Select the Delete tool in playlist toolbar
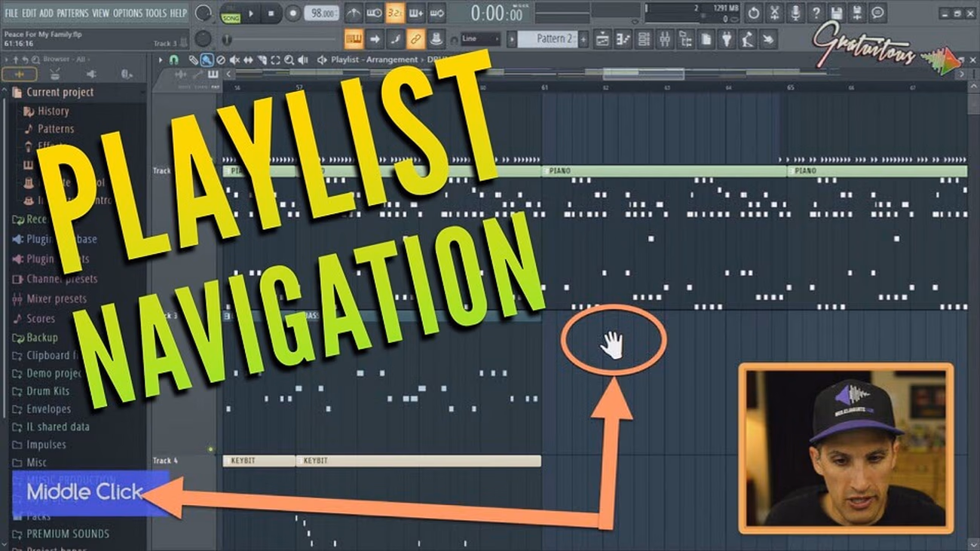The image size is (980, 551). (x=221, y=60)
